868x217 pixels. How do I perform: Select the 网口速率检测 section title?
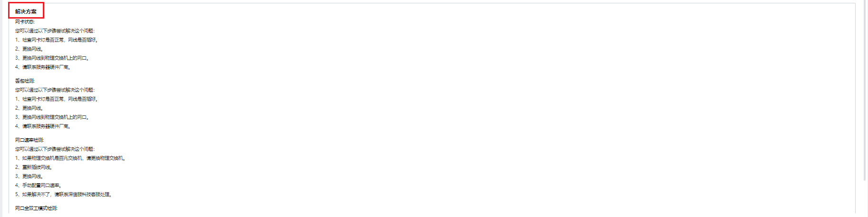30,140
